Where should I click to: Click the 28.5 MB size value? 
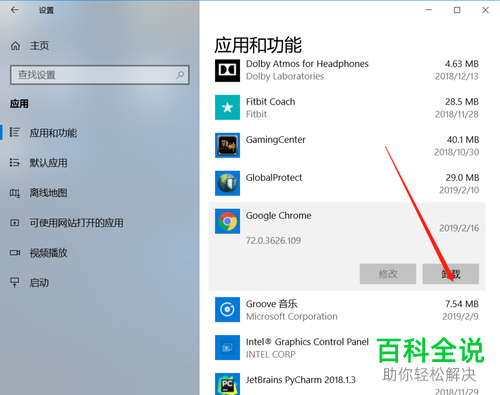pos(462,102)
